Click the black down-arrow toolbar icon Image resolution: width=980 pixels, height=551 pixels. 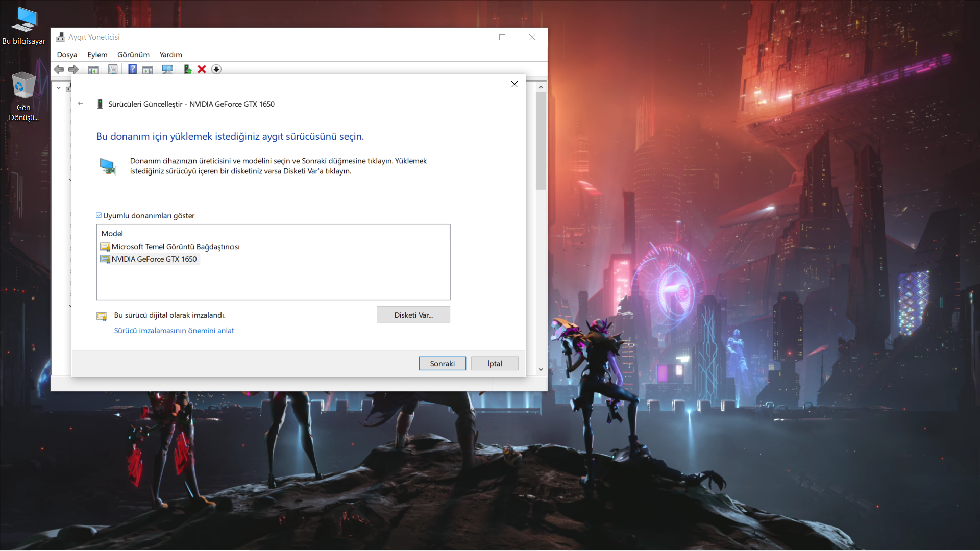click(x=216, y=69)
